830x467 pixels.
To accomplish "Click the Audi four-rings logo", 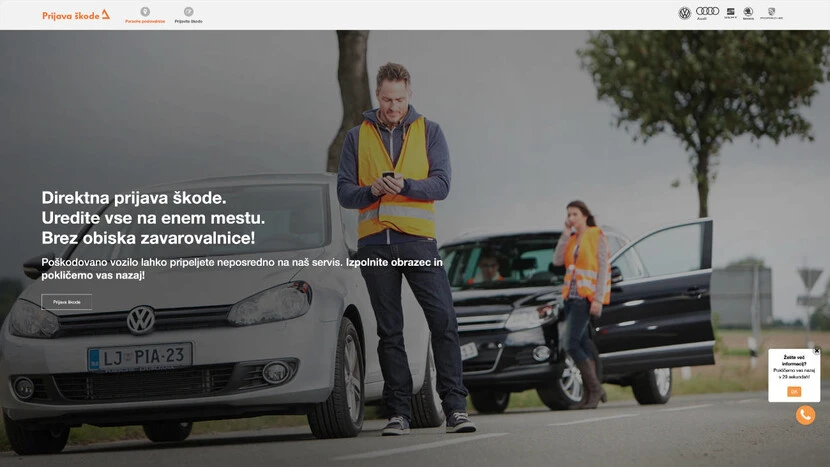I will 708,12.
